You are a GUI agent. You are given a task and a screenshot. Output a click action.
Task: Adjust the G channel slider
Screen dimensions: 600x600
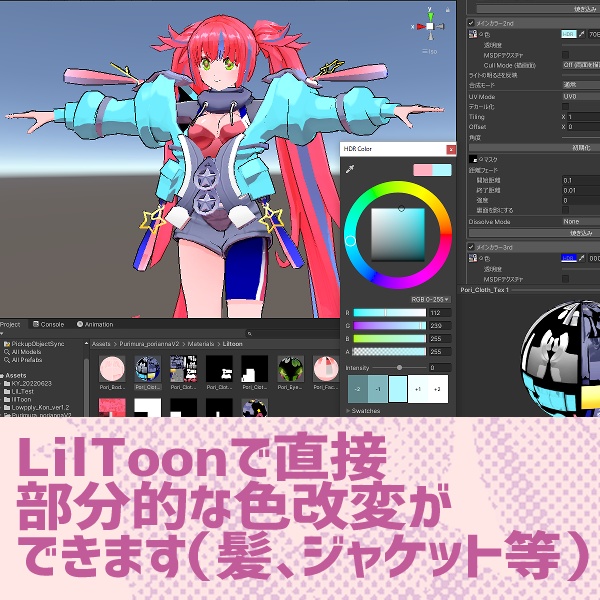tap(390, 326)
